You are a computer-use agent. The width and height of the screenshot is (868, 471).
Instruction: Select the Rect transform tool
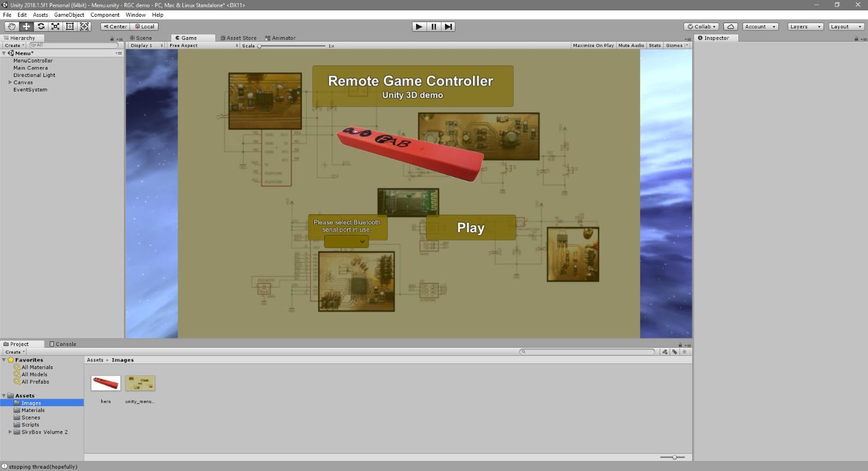(69, 27)
